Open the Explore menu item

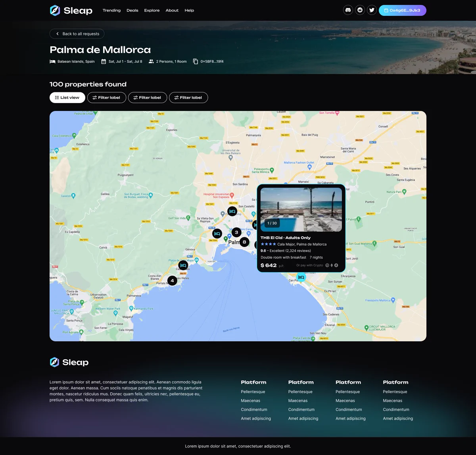[152, 10]
